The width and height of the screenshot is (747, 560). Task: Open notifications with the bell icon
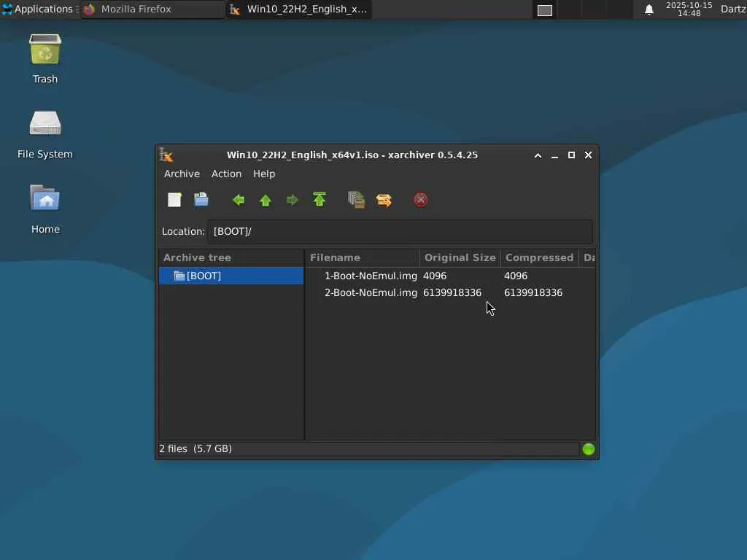point(649,9)
